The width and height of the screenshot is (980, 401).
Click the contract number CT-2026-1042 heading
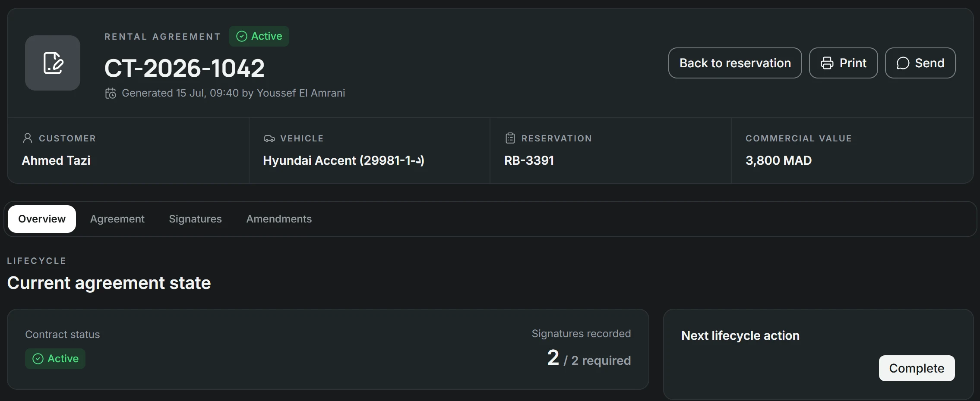coord(184,68)
